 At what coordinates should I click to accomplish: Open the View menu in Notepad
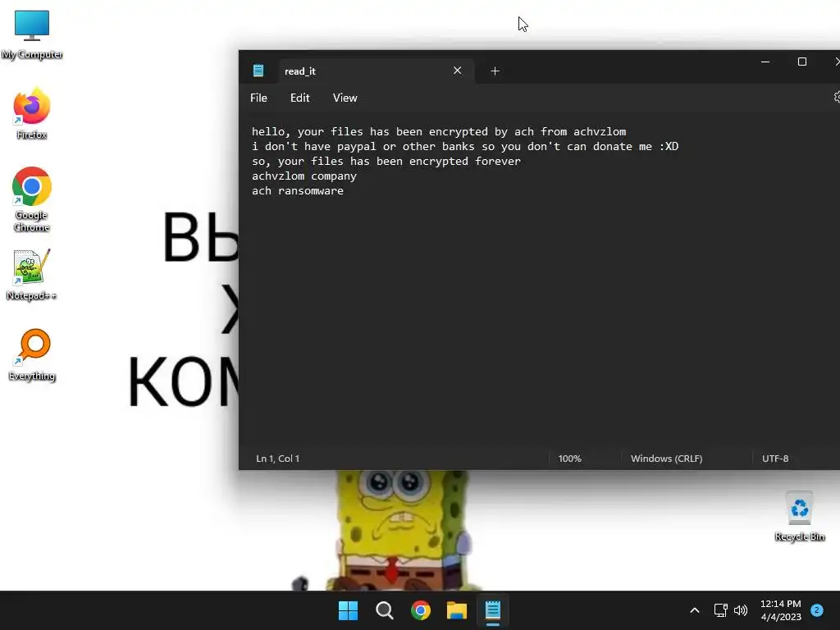coord(345,98)
